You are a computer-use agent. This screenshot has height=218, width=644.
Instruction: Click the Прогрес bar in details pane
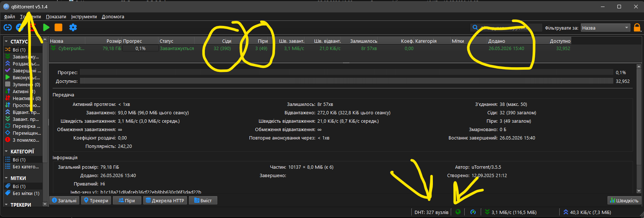[x=346, y=72]
